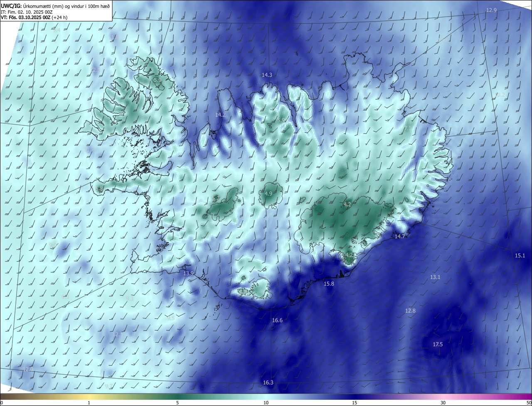Select the 13.9 value on the southwest coast
532x406 pixels.
tap(189, 273)
